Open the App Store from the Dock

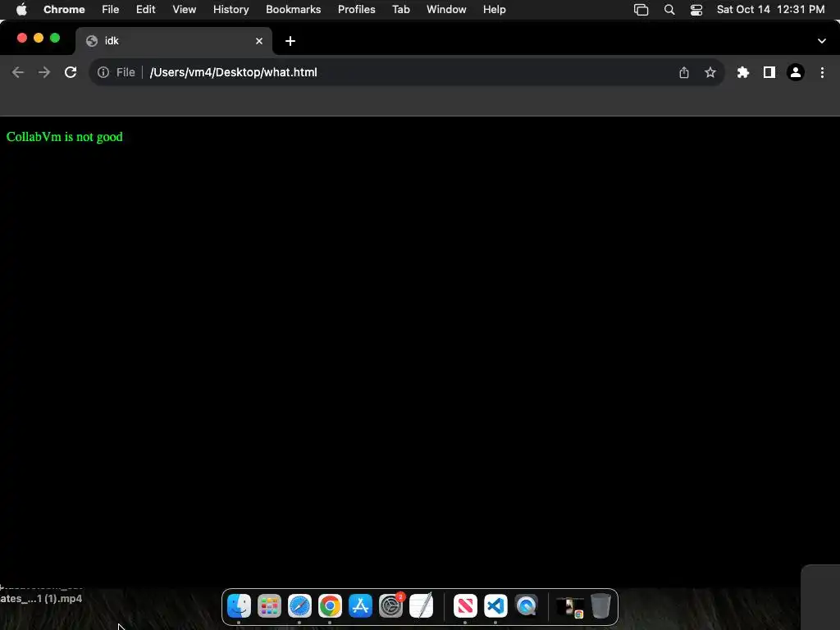click(361, 606)
